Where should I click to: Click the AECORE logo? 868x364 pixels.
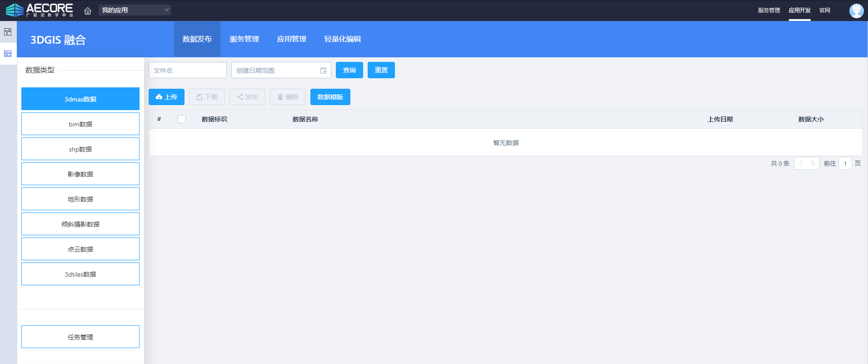pyautogui.click(x=39, y=10)
